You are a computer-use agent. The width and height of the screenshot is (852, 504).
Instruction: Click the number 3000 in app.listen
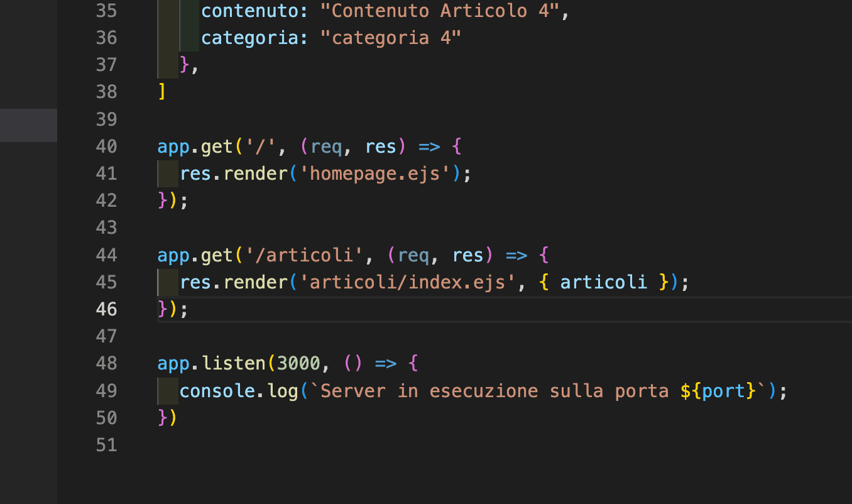(298, 363)
